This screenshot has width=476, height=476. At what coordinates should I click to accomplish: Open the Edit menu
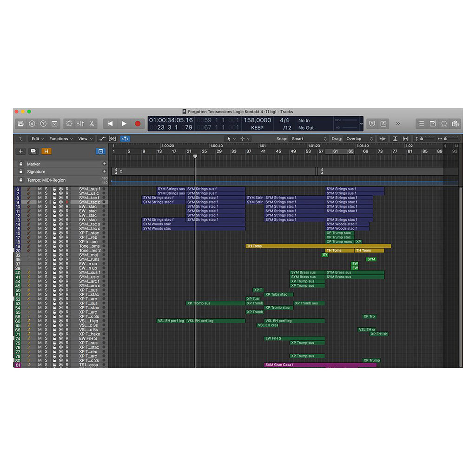(x=38, y=139)
